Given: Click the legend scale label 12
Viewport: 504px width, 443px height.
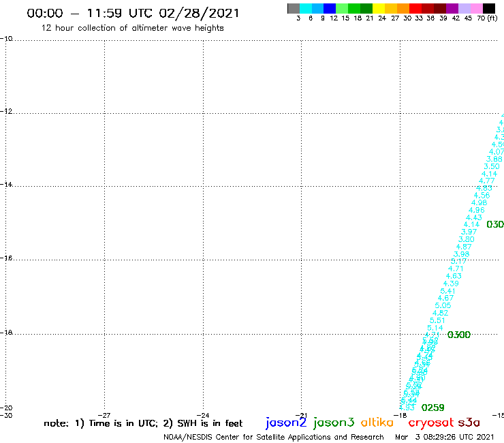Looking at the screenshot, I should coord(334,18).
